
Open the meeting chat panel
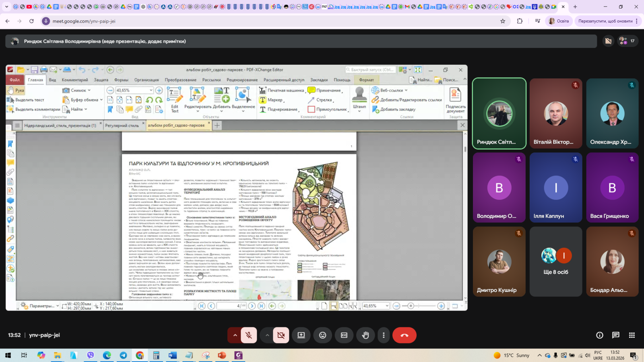coord(615,335)
